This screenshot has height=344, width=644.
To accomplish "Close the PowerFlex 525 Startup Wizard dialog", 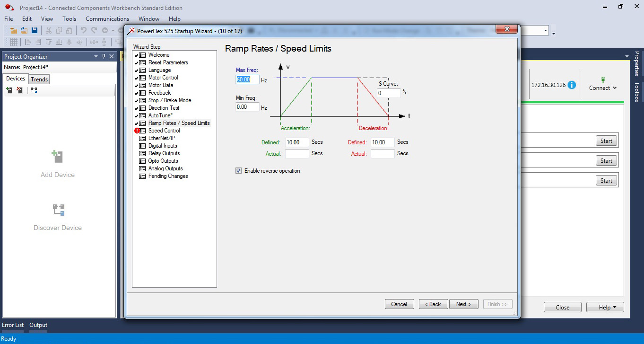I will click(x=506, y=29).
